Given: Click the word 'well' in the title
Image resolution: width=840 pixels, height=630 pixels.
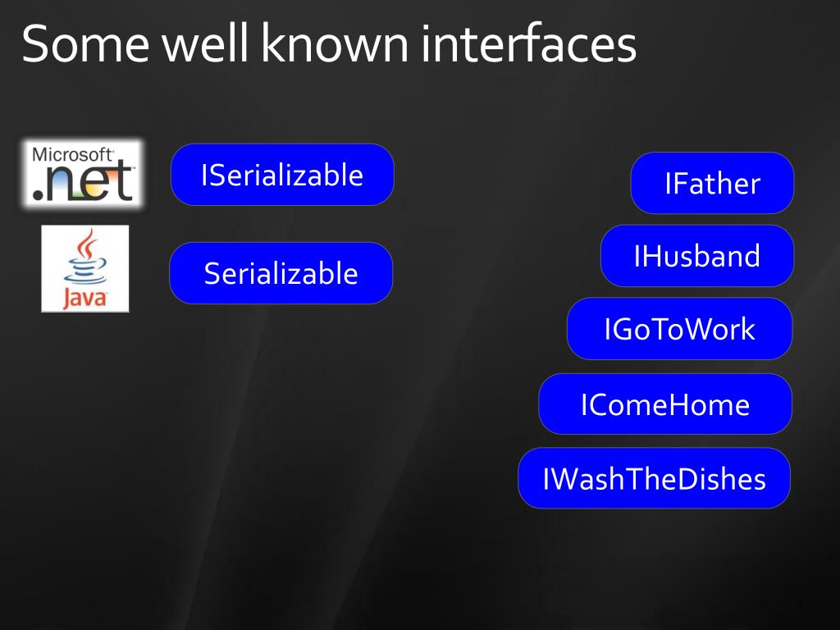Looking at the screenshot, I should pos(205,43).
